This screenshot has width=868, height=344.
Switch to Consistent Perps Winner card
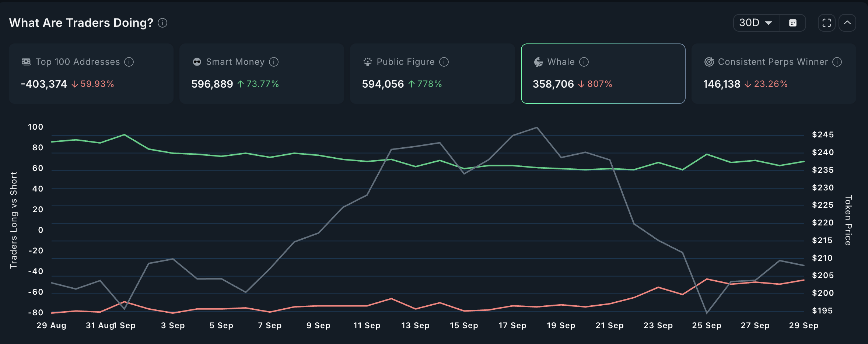[774, 74]
